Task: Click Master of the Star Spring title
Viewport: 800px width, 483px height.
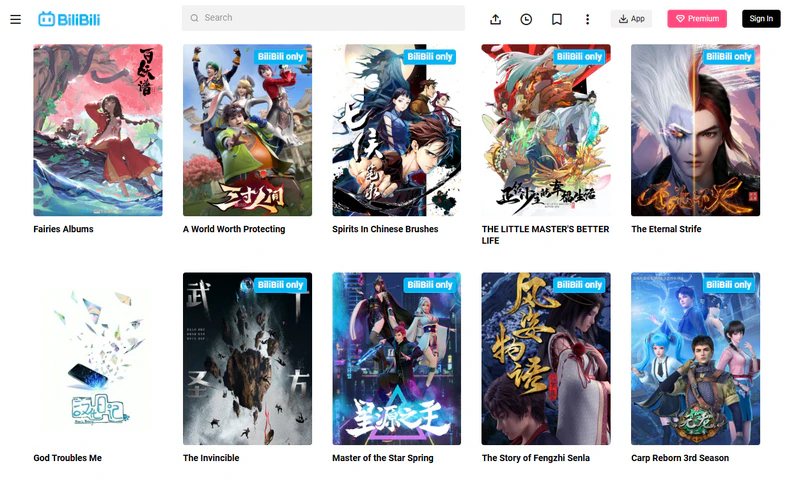Action: [383, 458]
